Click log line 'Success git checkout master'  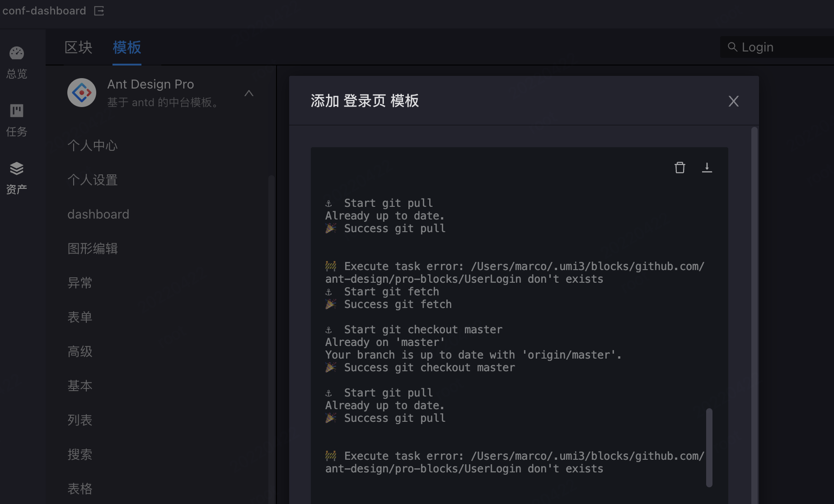point(420,368)
